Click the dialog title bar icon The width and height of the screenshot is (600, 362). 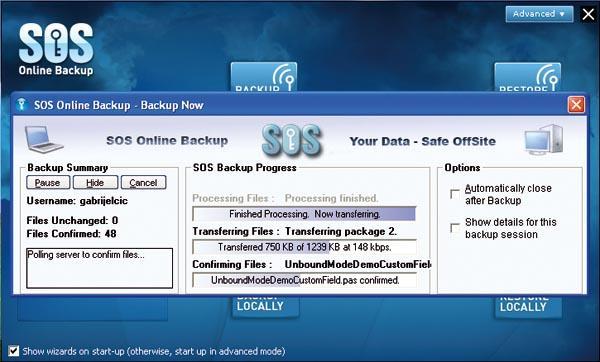tap(22, 104)
